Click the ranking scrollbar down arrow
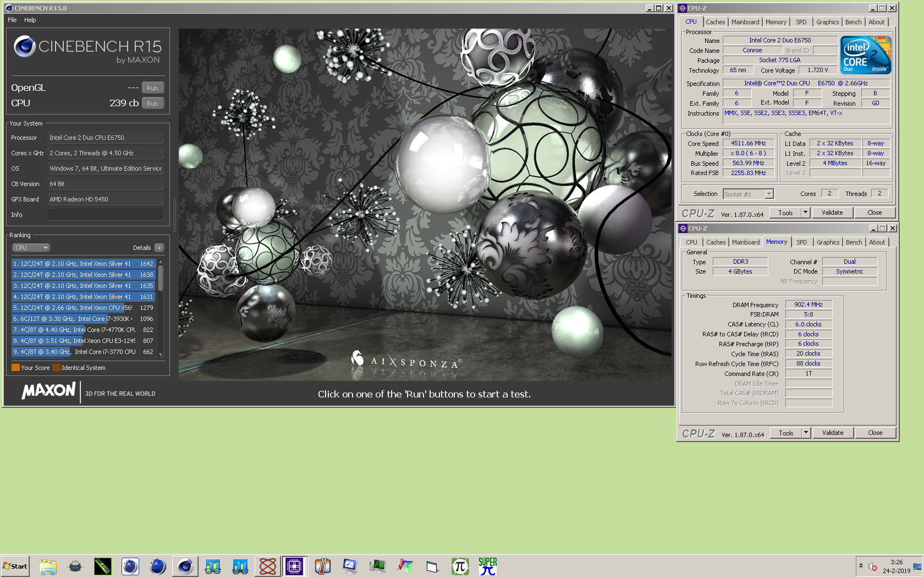The height and width of the screenshot is (578, 924). (x=161, y=355)
